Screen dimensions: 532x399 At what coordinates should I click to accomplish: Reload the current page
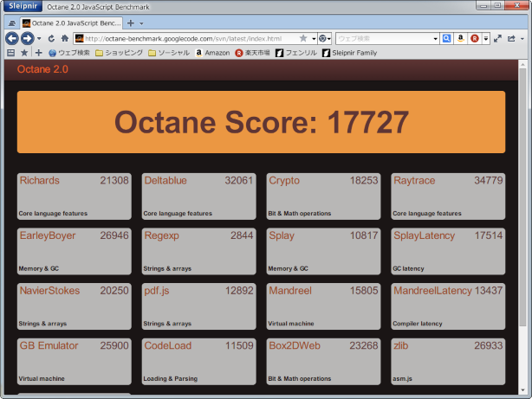coord(51,39)
